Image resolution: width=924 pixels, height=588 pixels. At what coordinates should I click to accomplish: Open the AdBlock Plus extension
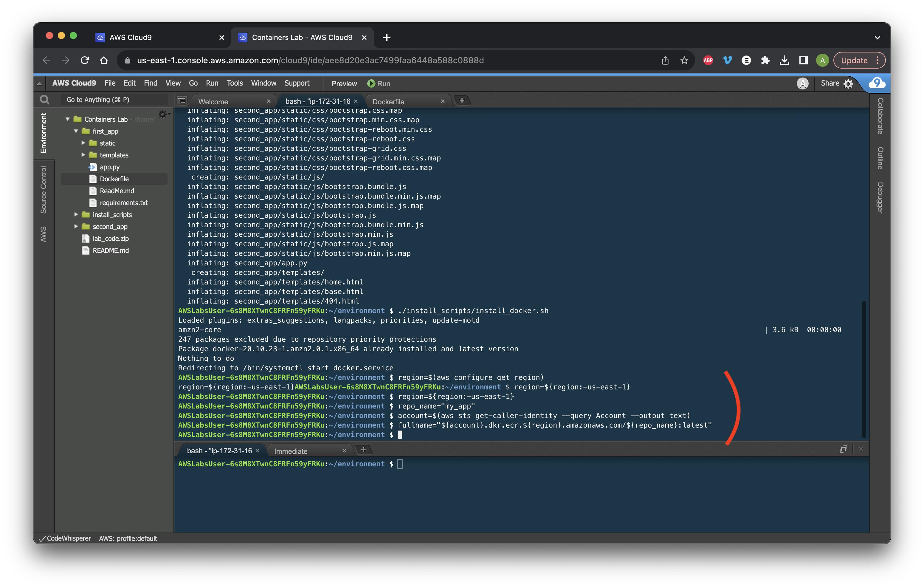708,60
